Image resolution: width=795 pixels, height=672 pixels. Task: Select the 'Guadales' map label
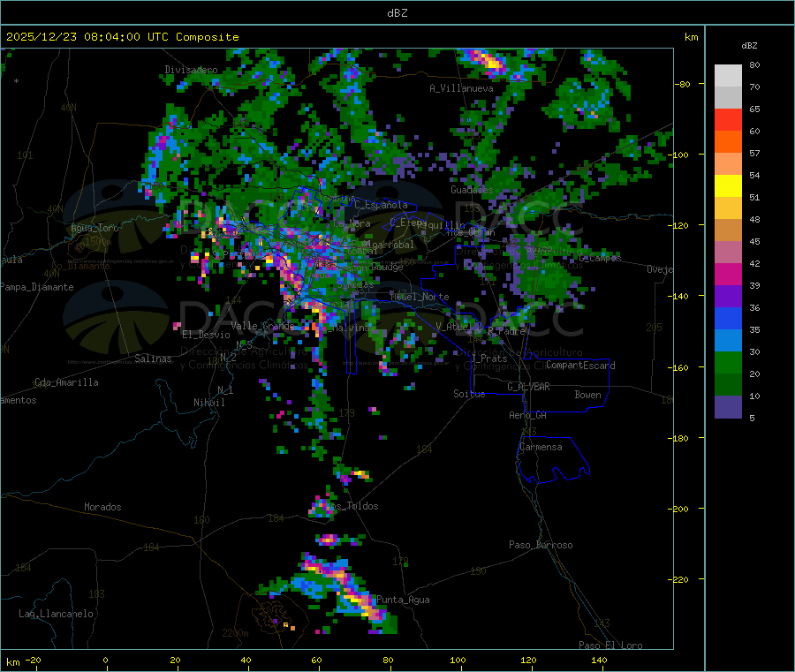click(472, 190)
